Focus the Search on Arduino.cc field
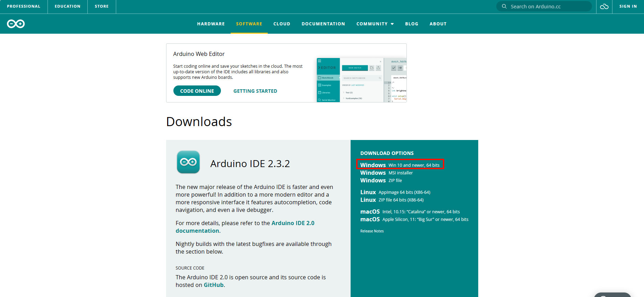The image size is (644, 297). [544, 6]
